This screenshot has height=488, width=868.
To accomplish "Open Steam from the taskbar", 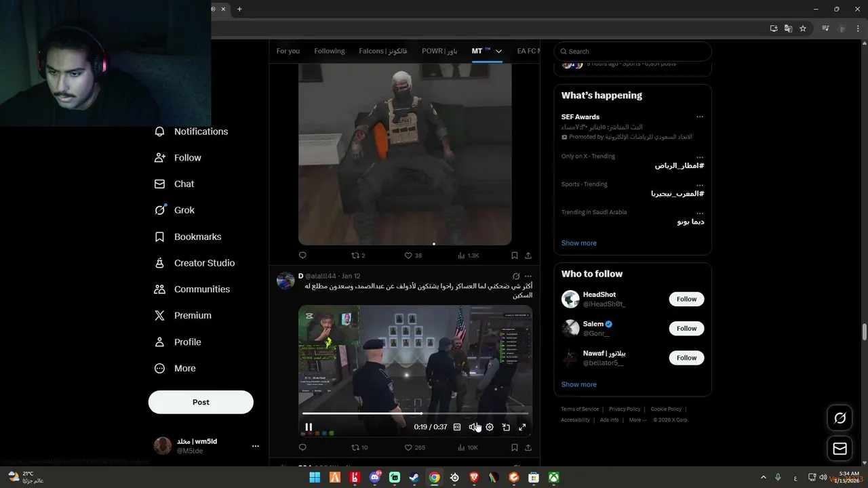I will click(x=414, y=477).
